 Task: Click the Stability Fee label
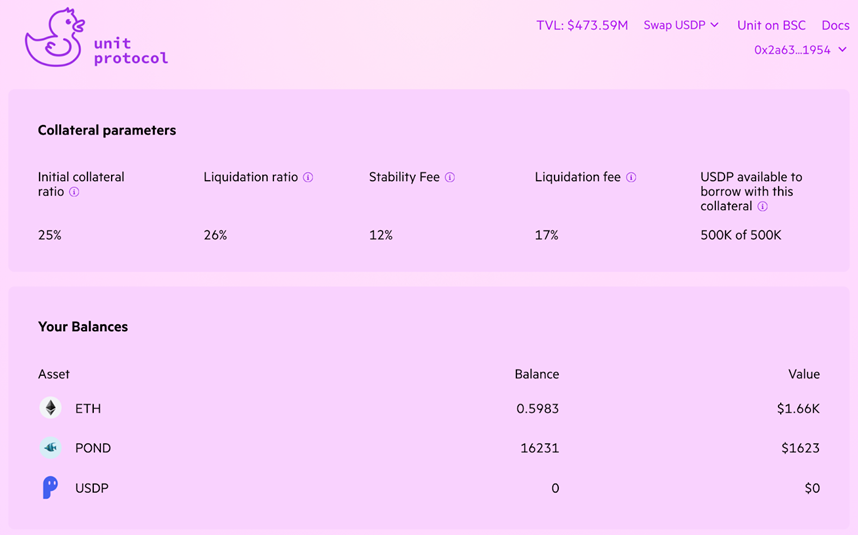[x=404, y=177]
